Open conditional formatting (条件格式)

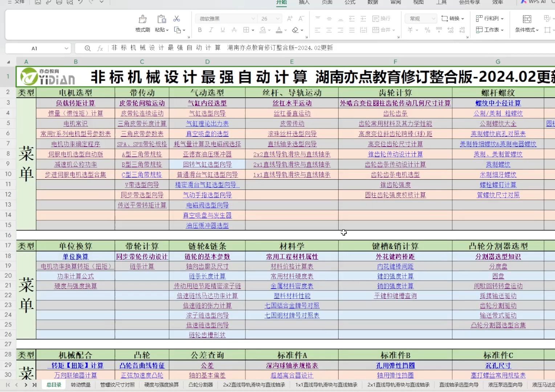coord(527,24)
